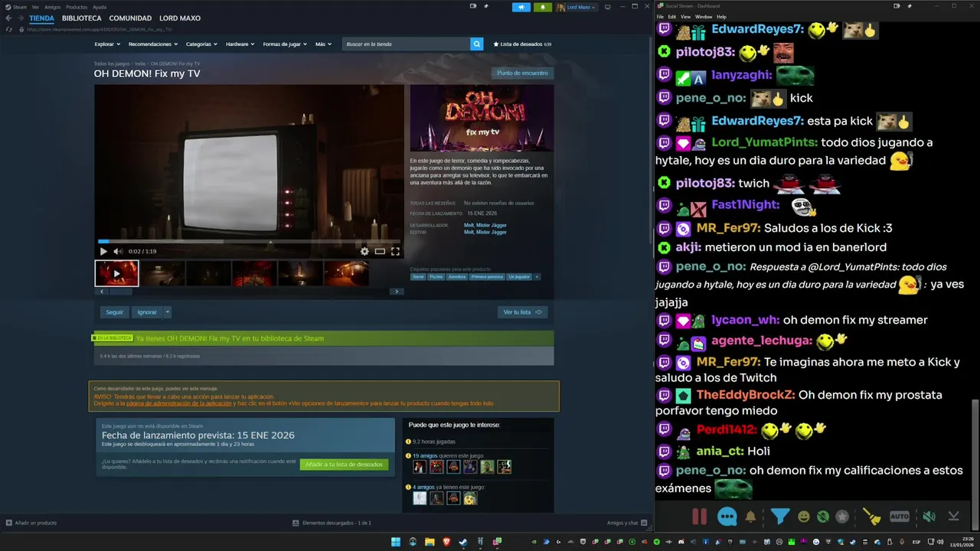Toggle Social Stream muted speaker icon
980x551 pixels.
[929, 517]
